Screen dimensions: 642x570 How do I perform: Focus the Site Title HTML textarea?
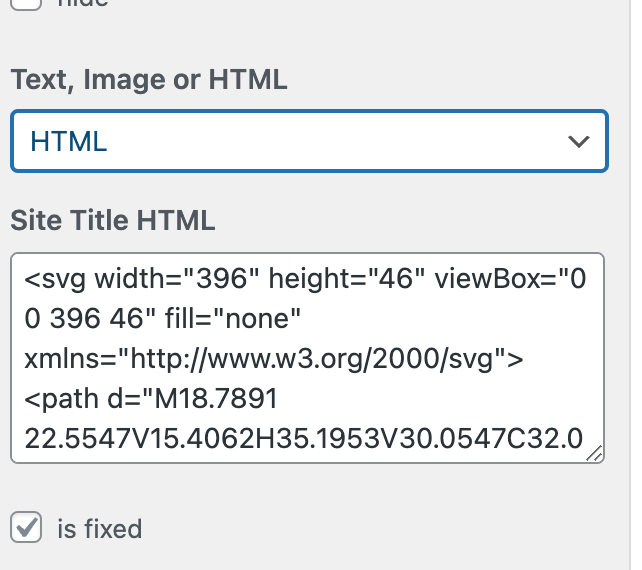[308, 358]
